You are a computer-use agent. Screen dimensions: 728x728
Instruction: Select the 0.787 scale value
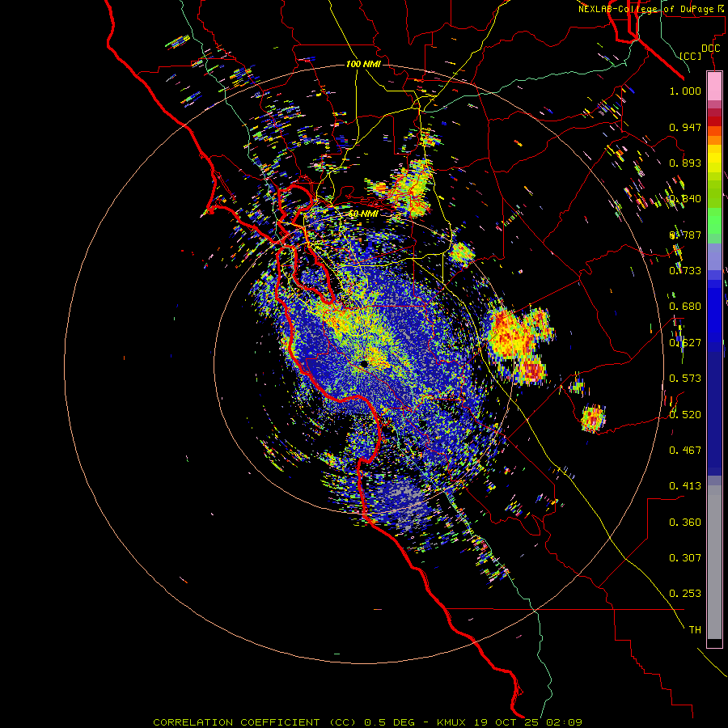pos(685,235)
